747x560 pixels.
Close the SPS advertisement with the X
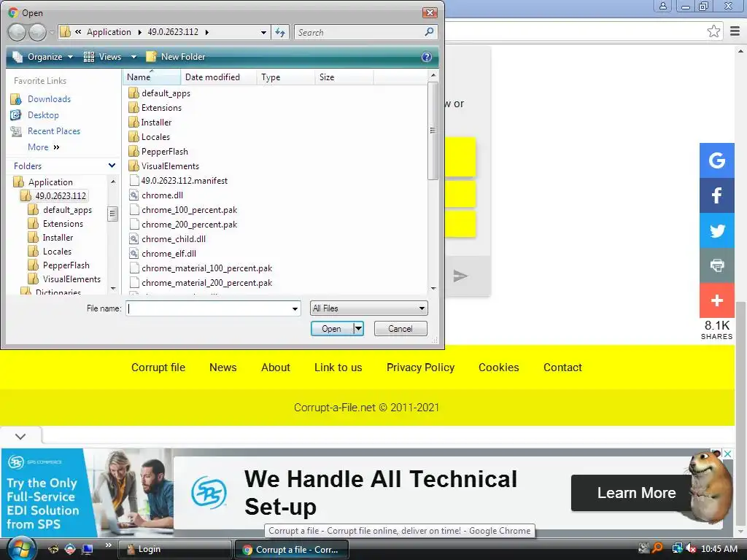pyautogui.click(x=727, y=454)
